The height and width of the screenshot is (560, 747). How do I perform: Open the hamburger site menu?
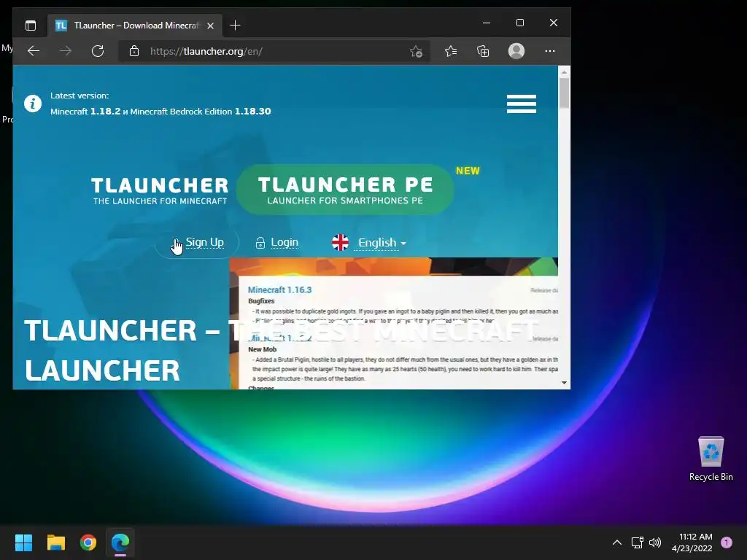(521, 104)
